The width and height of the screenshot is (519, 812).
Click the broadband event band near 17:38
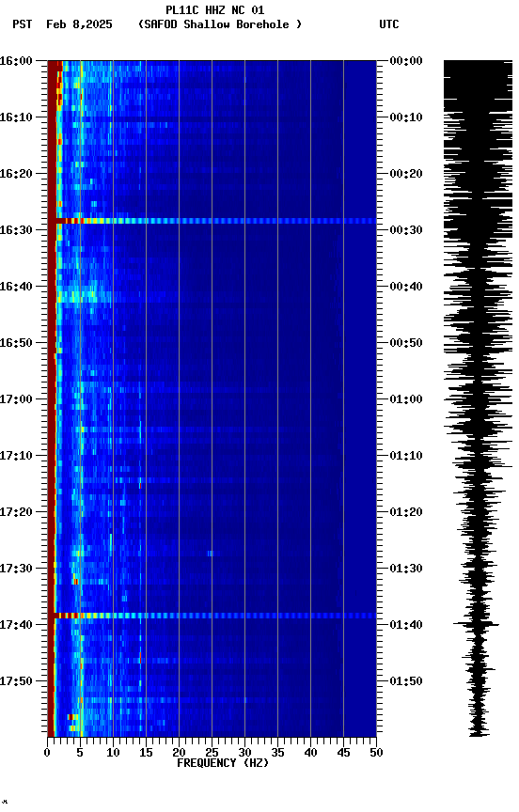pos(212,616)
